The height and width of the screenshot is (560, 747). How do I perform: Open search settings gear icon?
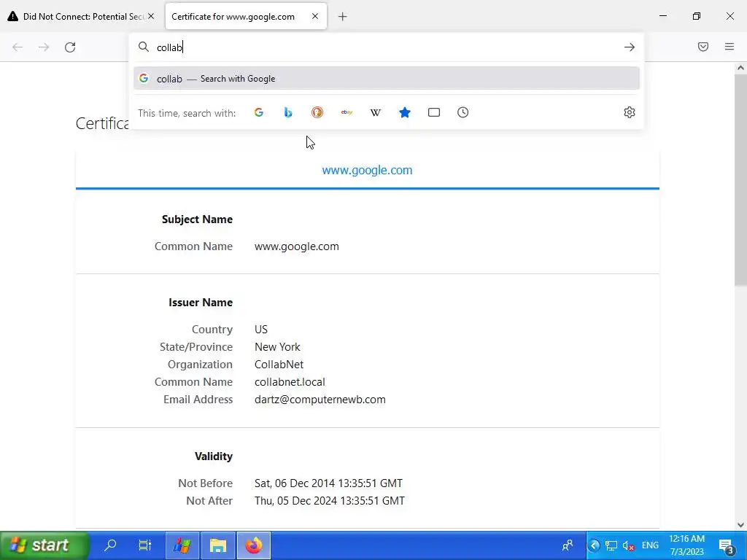[x=630, y=112]
